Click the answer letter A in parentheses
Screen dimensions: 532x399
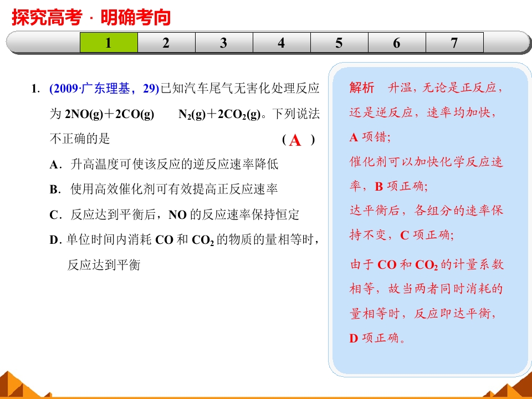click(295, 140)
